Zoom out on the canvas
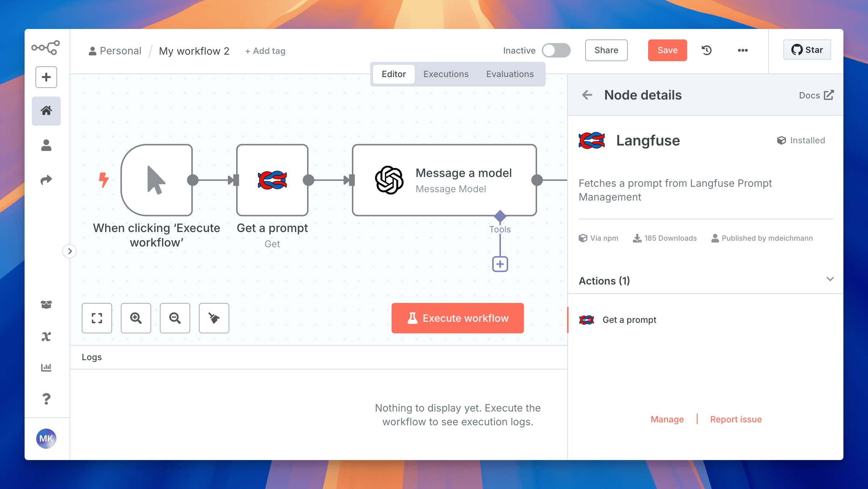This screenshot has width=868, height=489. point(175,318)
